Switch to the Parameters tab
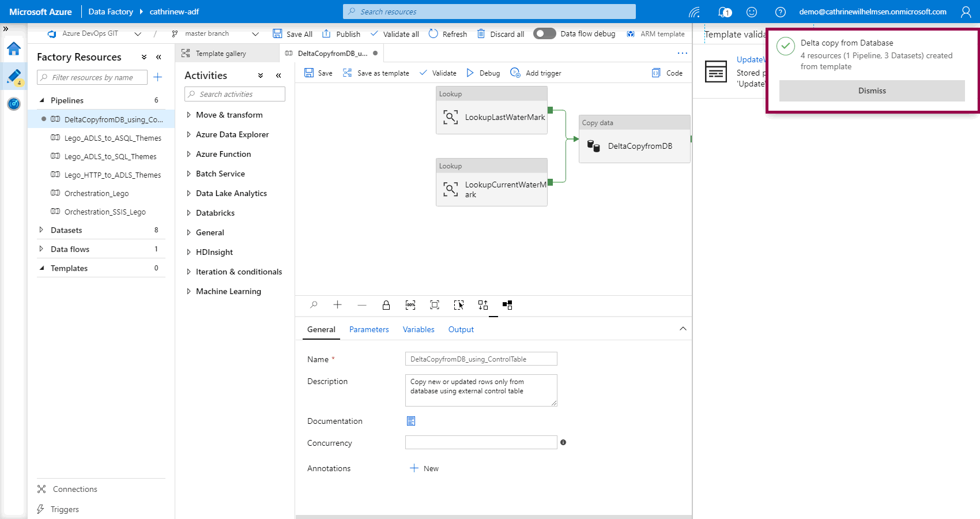 369,329
